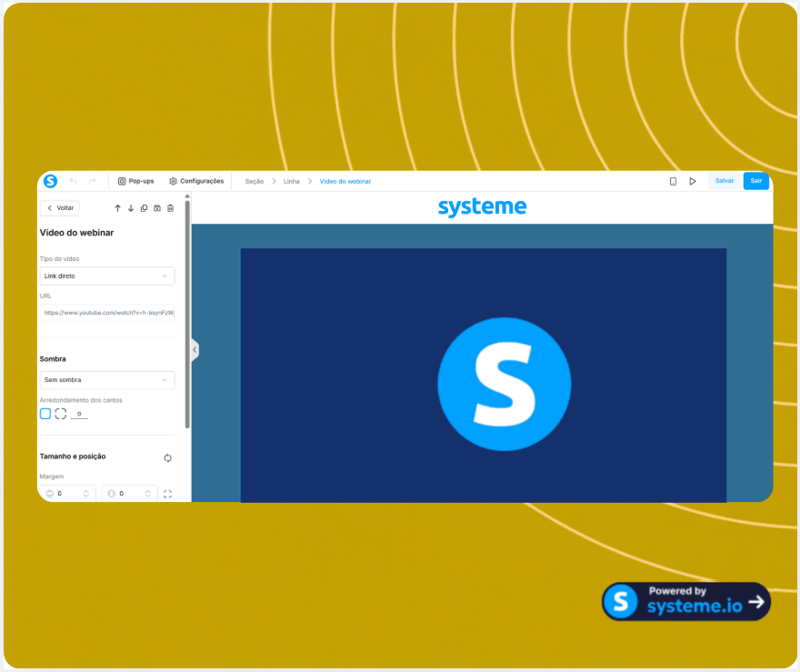Exit the editor with the Sair button
The width and height of the screenshot is (800, 672).
756,181
